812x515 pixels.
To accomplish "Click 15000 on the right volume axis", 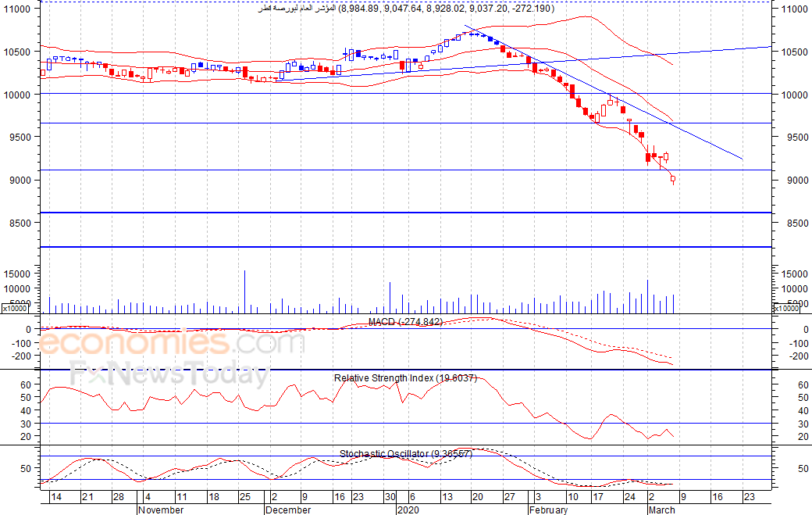I will 795,274.
